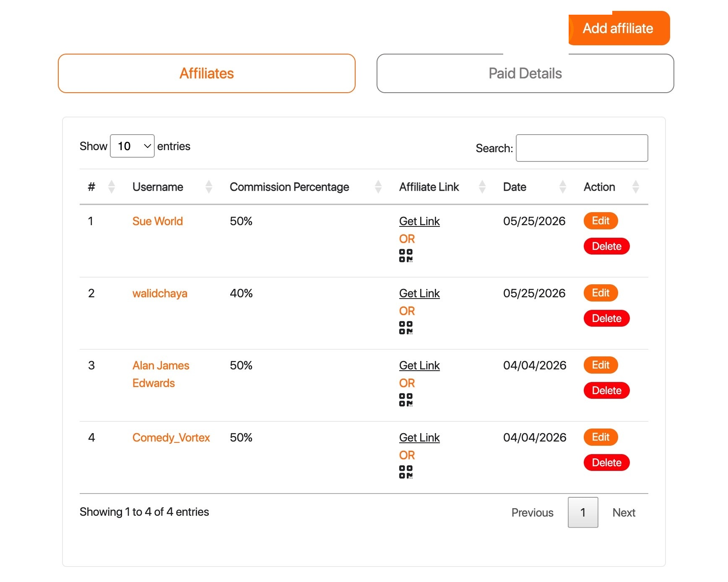This screenshot has width=728, height=582.
Task: Click the 40% commission cell
Action: pyautogui.click(x=241, y=294)
